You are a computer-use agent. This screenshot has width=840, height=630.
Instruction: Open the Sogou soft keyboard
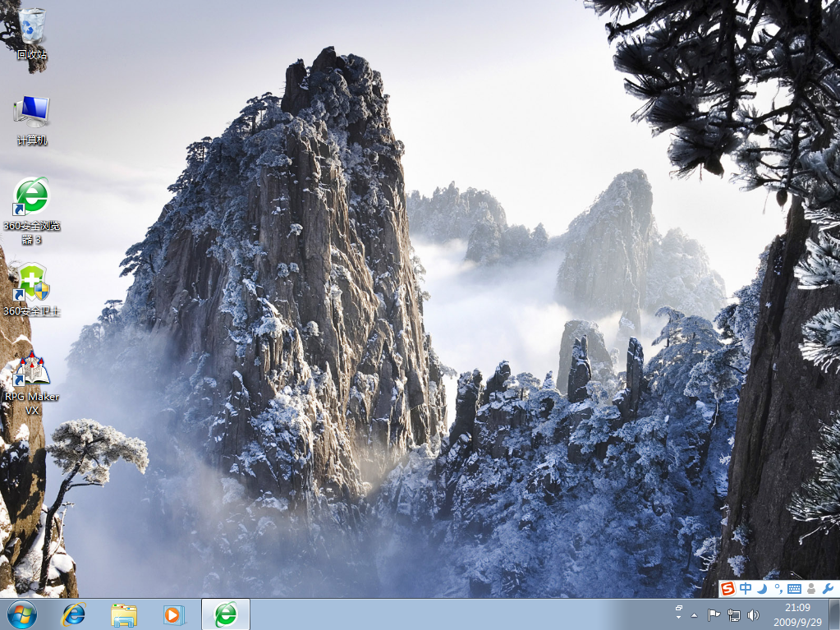(x=795, y=589)
